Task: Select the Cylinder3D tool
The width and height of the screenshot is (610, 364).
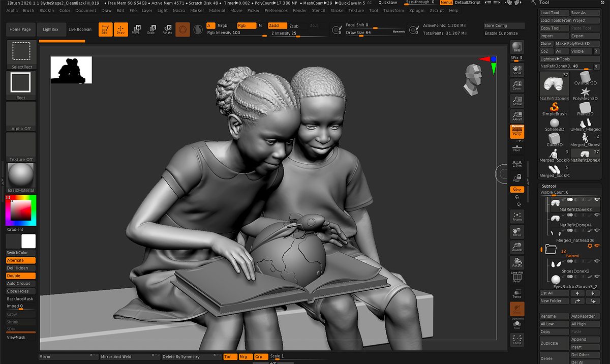Action: tap(585, 78)
